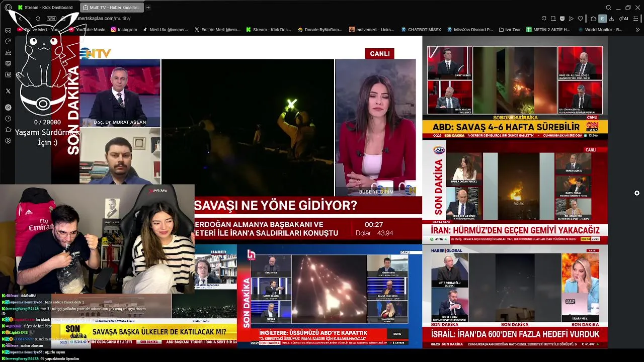Open the AI assistant toolbar button

(x=623, y=19)
